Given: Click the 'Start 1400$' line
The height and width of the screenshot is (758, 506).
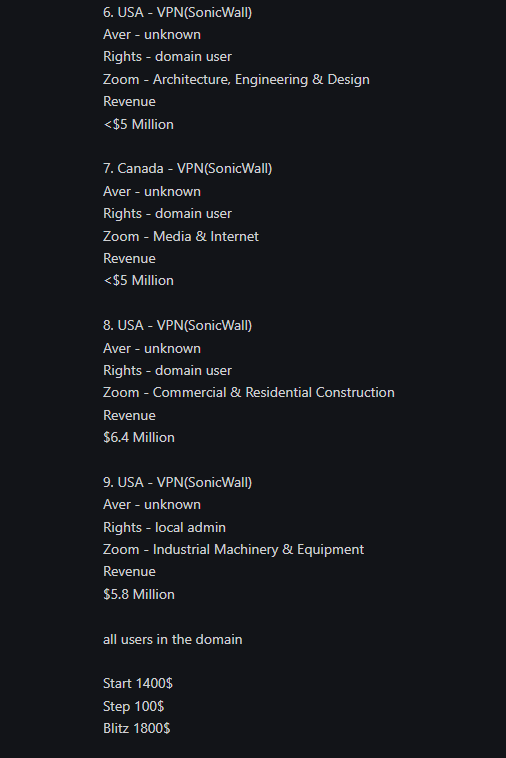Looking at the screenshot, I should coord(138,684).
